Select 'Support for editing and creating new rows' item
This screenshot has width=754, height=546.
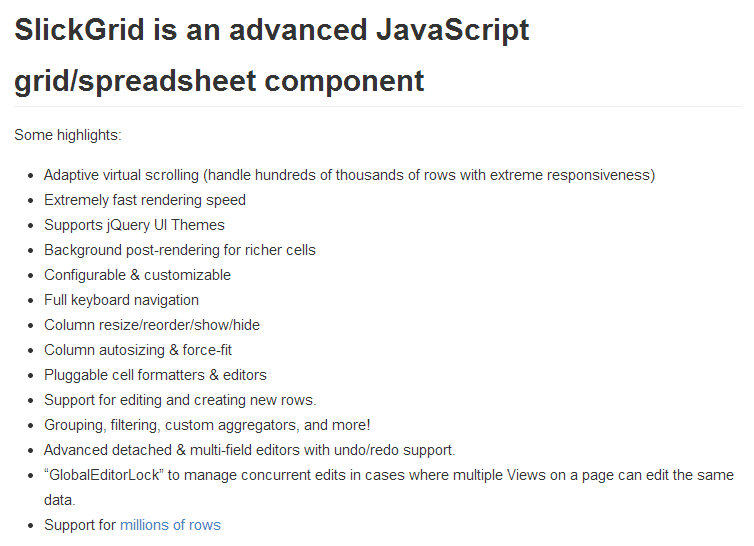[x=180, y=400]
